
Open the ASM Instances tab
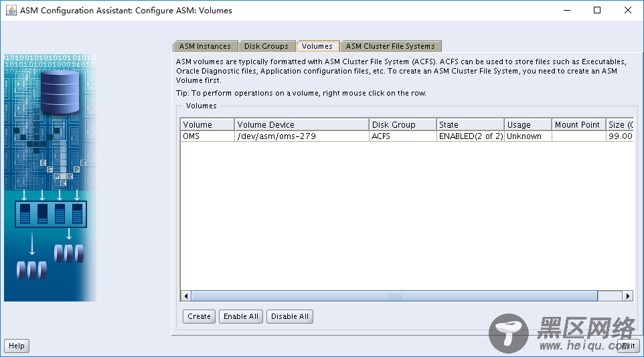click(205, 46)
